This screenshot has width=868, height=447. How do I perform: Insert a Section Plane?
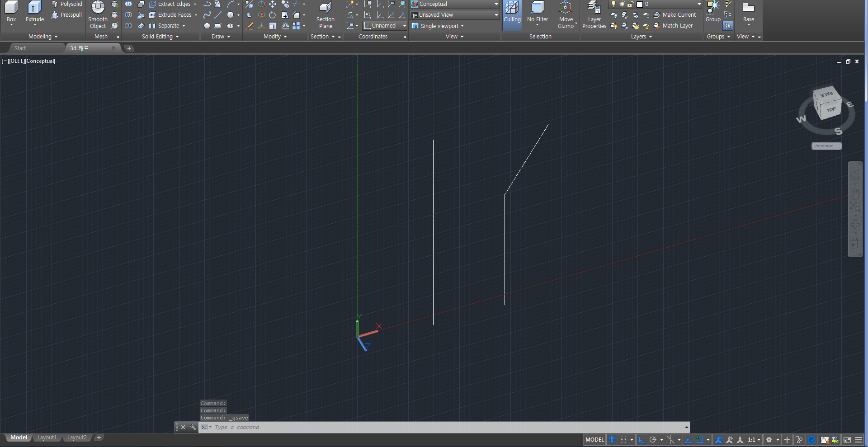coord(325,15)
